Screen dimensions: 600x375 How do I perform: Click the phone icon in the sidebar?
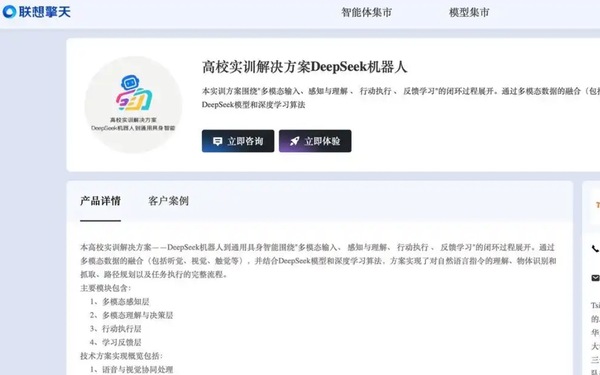(x=595, y=249)
